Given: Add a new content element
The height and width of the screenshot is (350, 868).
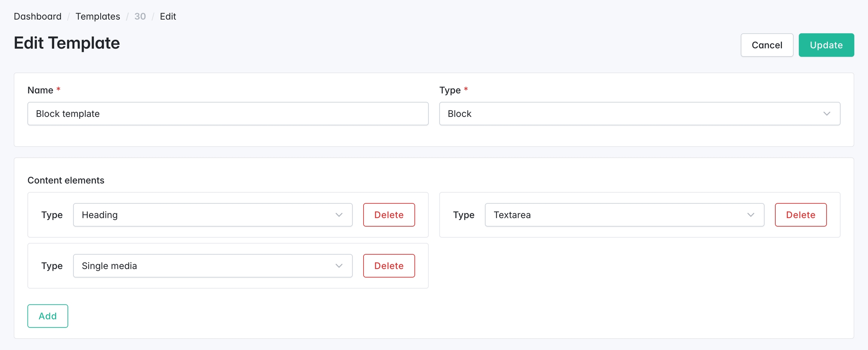Looking at the screenshot, I should tap(47, 316).
